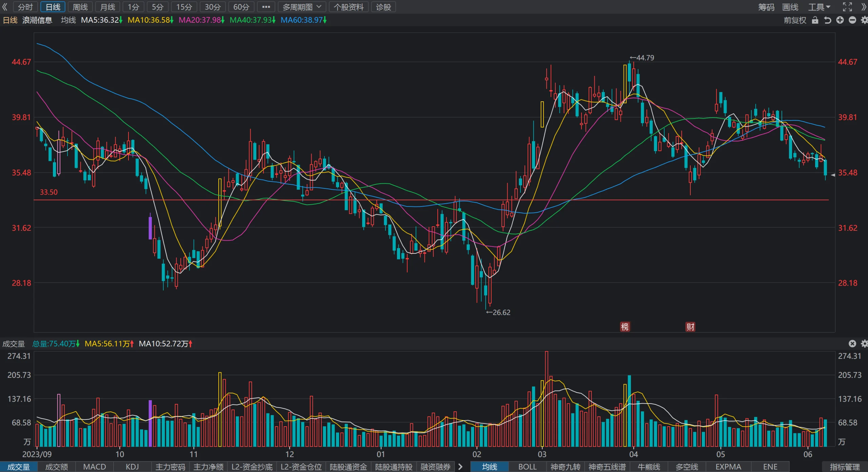The image size is (868, 472).
Task: Switch to 周线 weekly period
Action: [80, 7]
